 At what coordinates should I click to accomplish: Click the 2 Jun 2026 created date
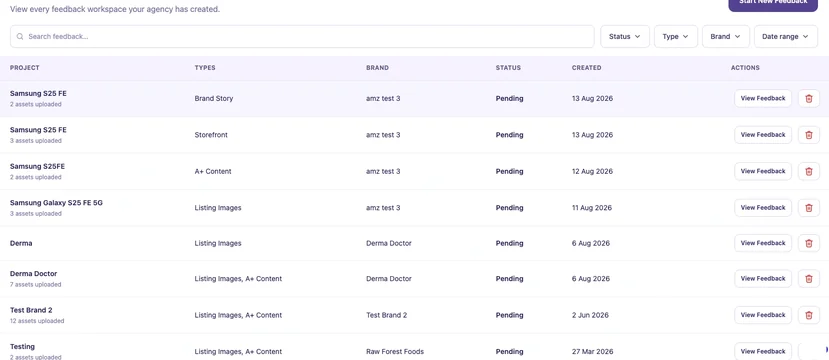tap(590, 315)
